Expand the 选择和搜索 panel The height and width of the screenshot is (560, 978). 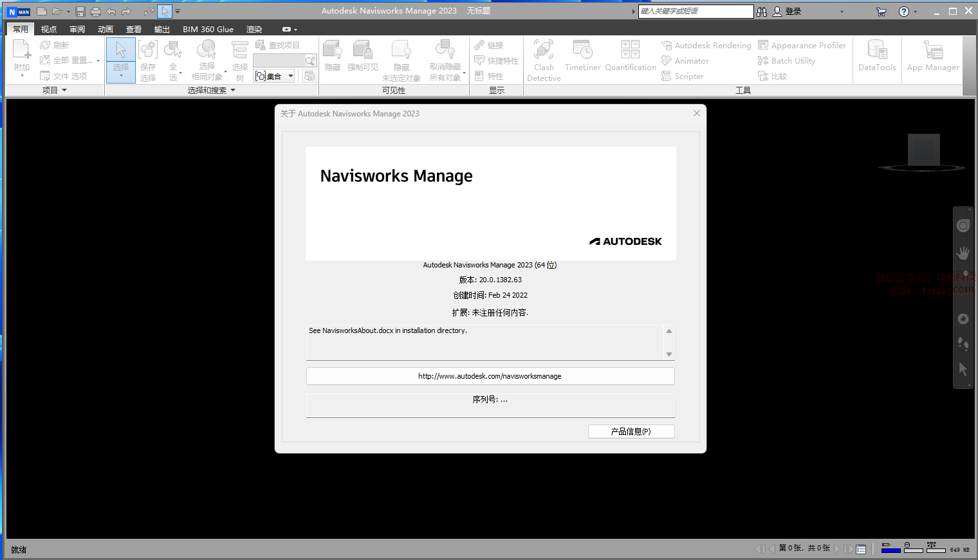pyautogui.click(x=211, y=91)
